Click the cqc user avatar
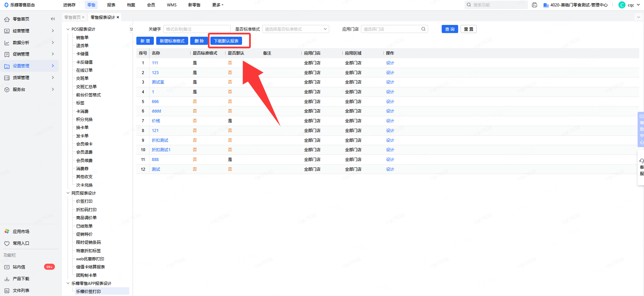This screenshot has width=644, height=296. 622,5
